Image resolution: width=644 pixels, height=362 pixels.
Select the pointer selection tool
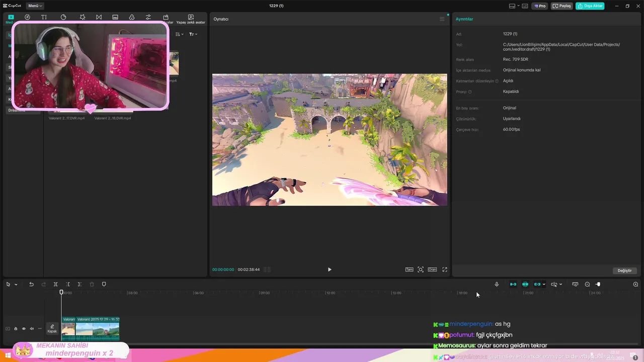(x=8, y=284)
